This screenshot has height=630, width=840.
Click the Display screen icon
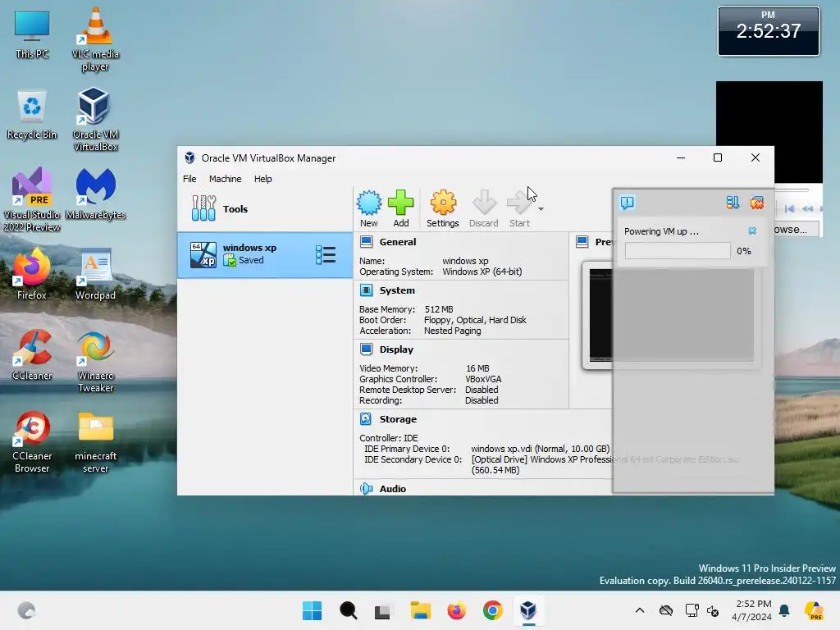point(367,349)
